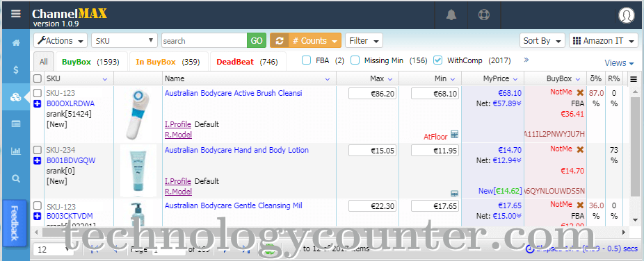
Task: Switch to the All tab
Action: point(44,62)
